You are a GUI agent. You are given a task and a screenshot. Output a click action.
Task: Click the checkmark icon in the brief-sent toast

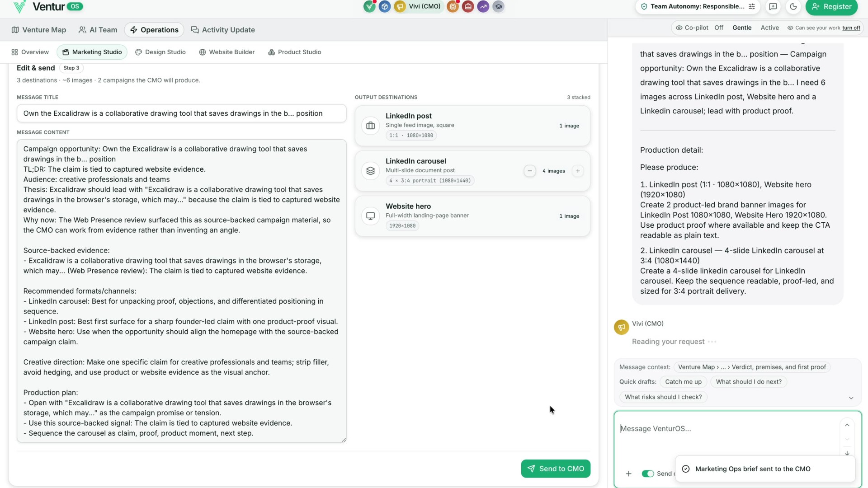pyautogui.click(x=686, y=469)
